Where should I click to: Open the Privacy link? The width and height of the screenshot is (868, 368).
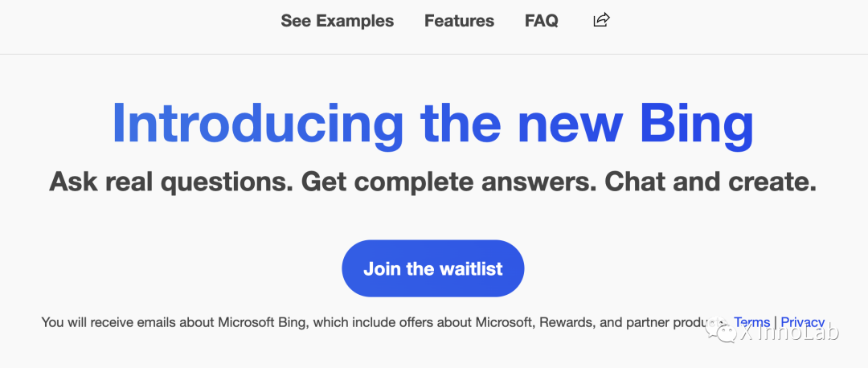tap(803, 322)
